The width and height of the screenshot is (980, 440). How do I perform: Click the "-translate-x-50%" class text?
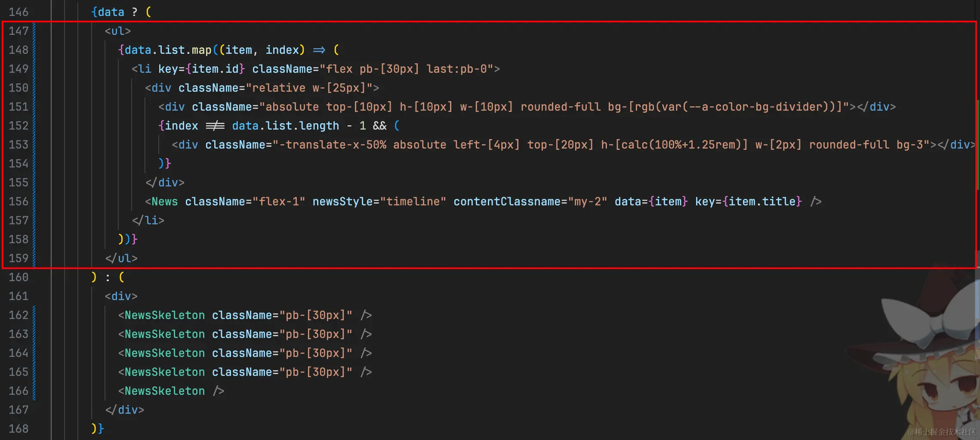pos(333,145)
